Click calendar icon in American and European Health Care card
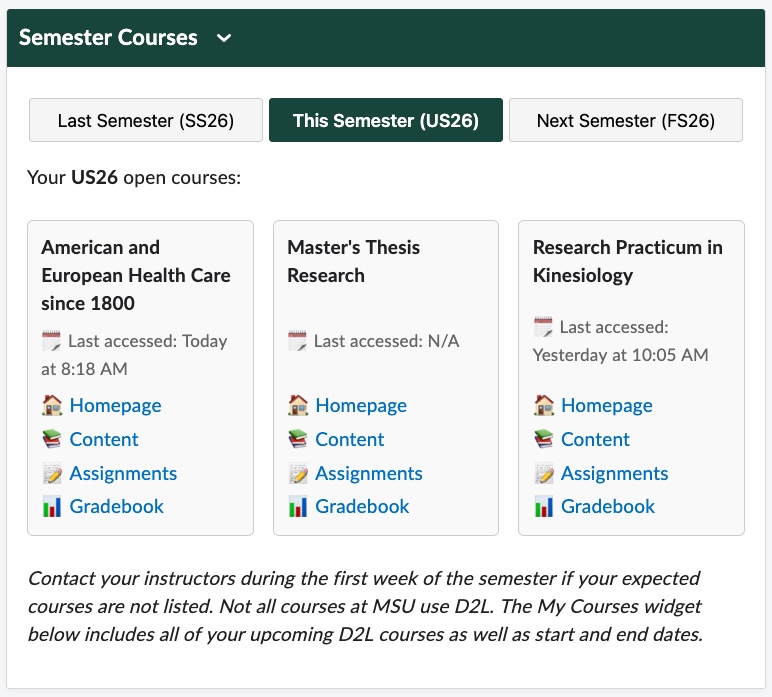The height and width of the screenshot is (697, 772). [x=51, y=341]
